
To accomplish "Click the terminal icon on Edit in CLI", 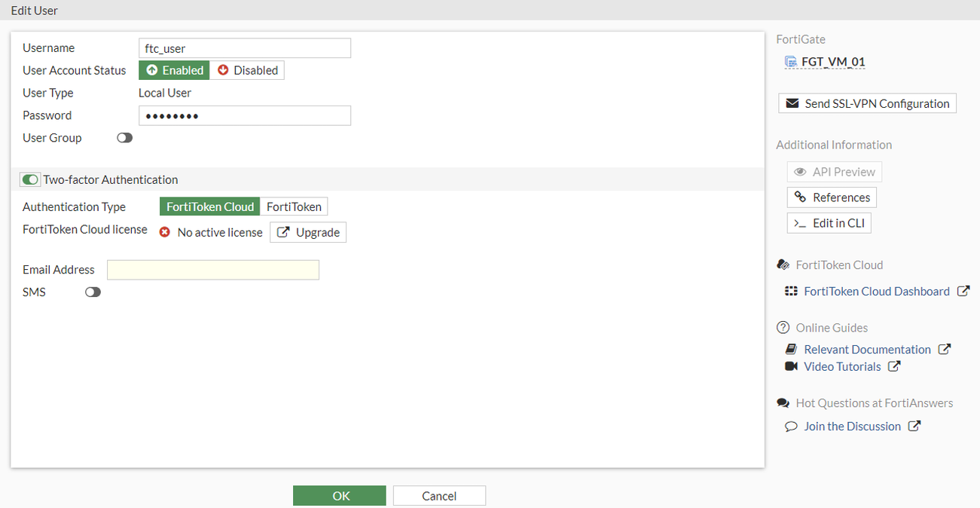I will click(799, 222).
